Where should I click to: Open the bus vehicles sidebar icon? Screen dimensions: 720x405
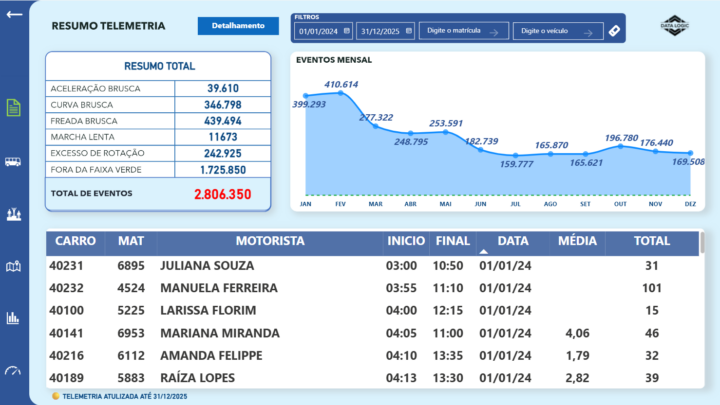coord(14,161)
